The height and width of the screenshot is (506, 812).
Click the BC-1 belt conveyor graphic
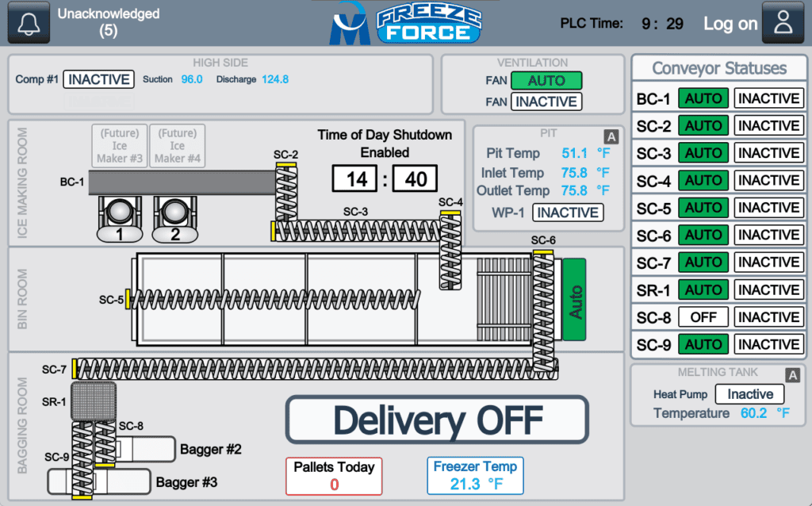point(182,183)
